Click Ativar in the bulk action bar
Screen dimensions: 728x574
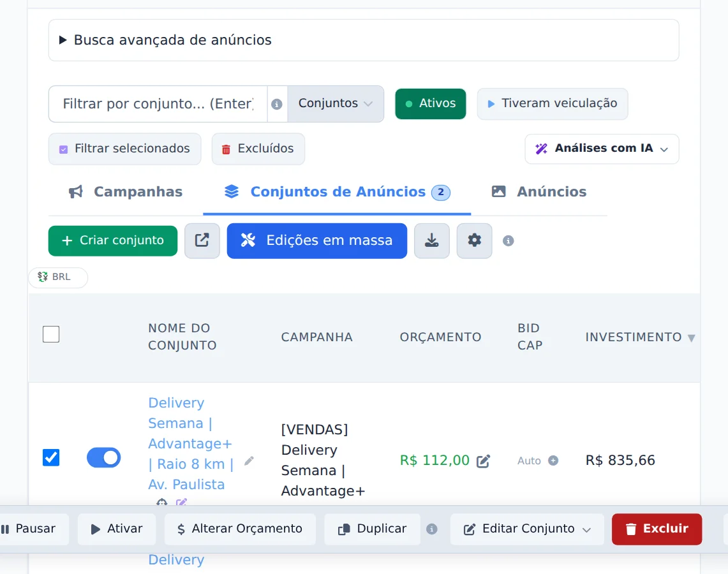click(x=117, y=529)
